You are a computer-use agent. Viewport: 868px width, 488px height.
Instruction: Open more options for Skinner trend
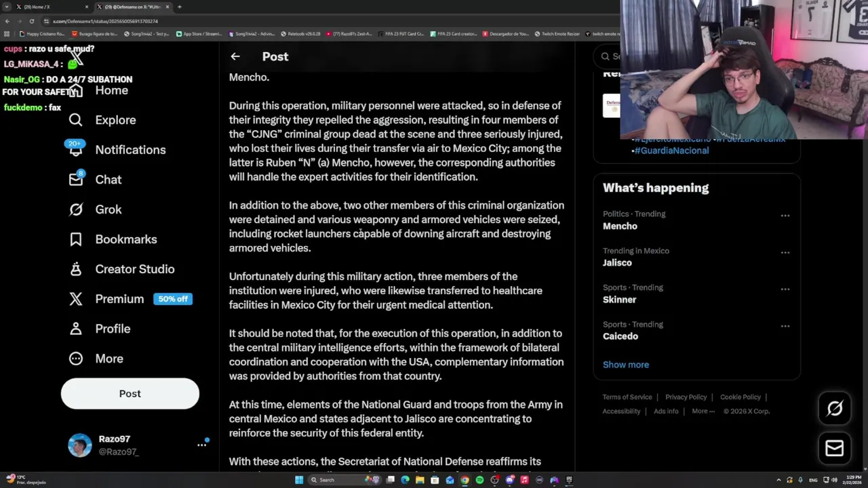785,289
